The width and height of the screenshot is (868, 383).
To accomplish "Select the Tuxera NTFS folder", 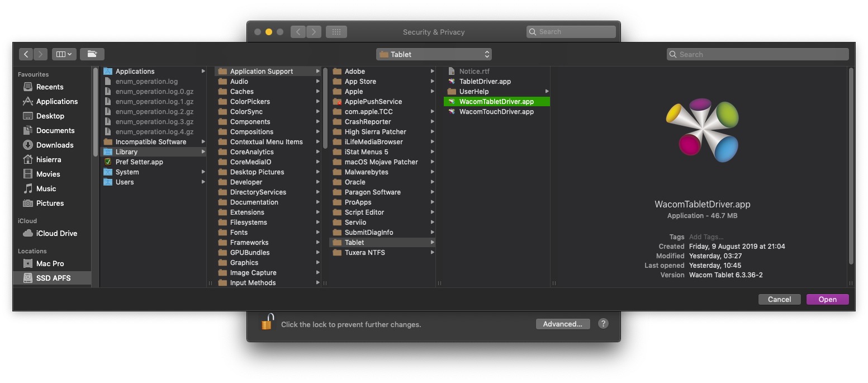I will 382,252.
